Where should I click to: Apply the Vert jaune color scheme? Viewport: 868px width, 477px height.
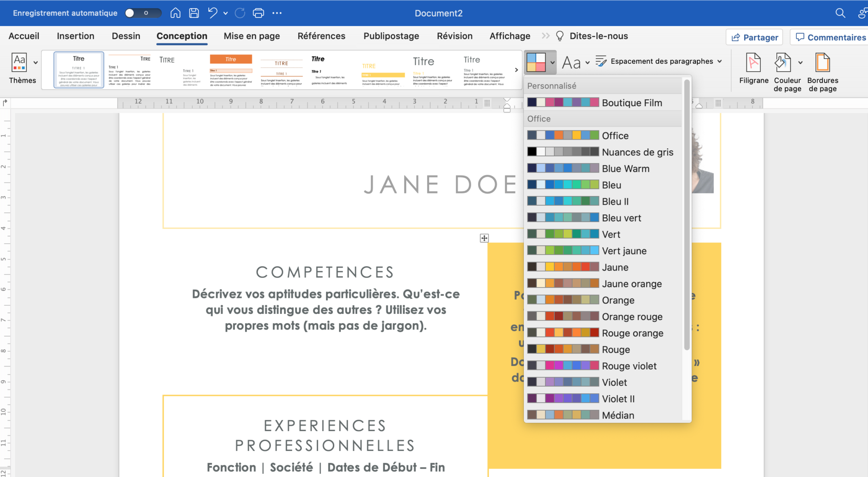(x=603, y=251)
